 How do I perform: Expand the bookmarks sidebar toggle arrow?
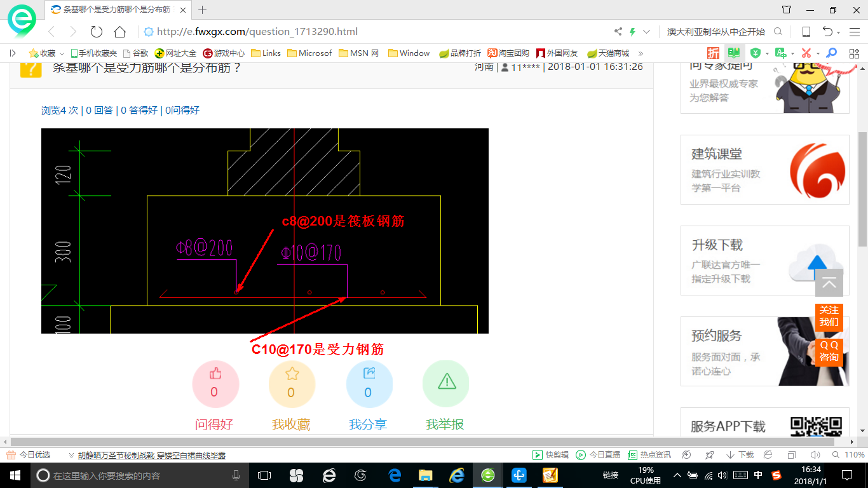(x=13, y=53)
